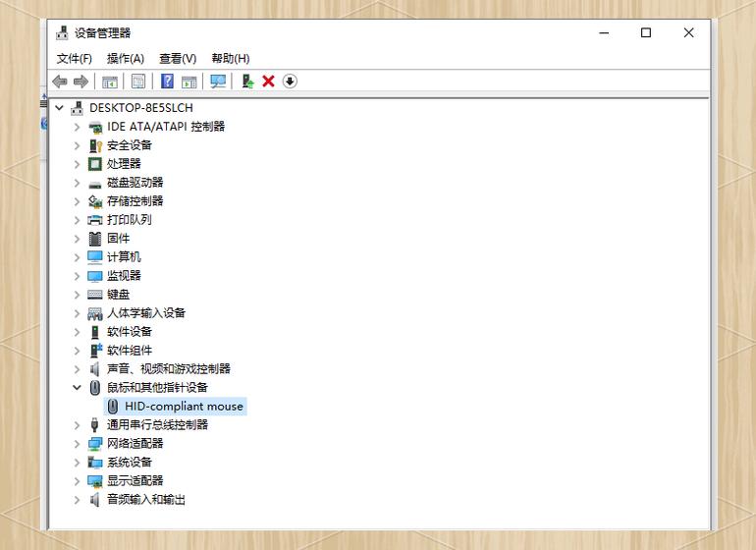Click the 音频输入和输出 speaker icon
756x550 pixels.
(x=95, y=500)
